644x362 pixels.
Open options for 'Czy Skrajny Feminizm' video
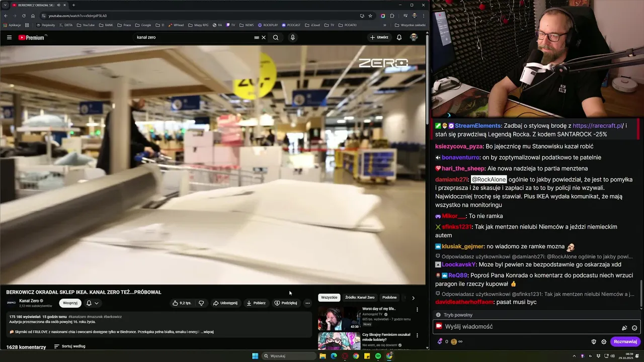coord(417,335)
